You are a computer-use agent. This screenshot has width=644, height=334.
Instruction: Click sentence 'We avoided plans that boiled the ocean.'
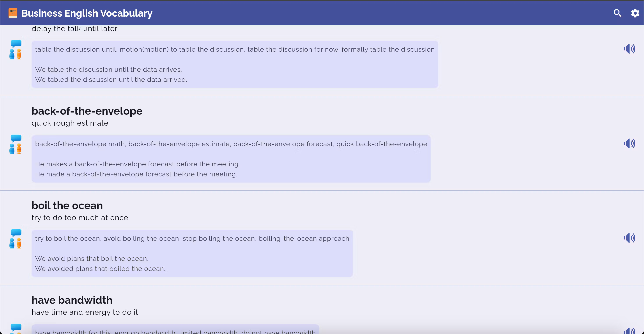tap(100, 269)
